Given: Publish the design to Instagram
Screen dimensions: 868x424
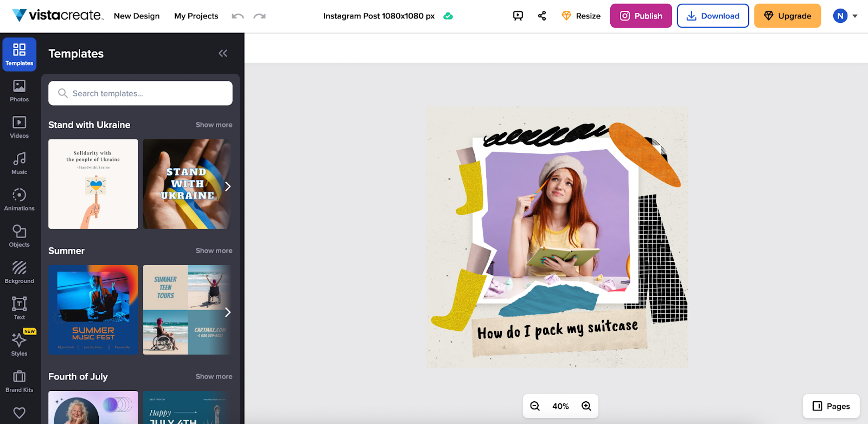Looking at the screenshot, I should [641, 16].
